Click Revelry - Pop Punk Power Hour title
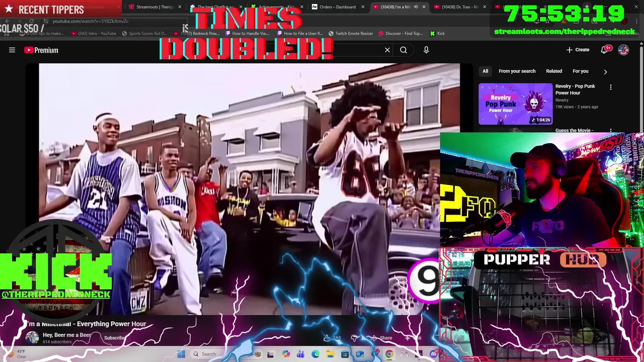This screenshot has width=644, height=362. 575,89
